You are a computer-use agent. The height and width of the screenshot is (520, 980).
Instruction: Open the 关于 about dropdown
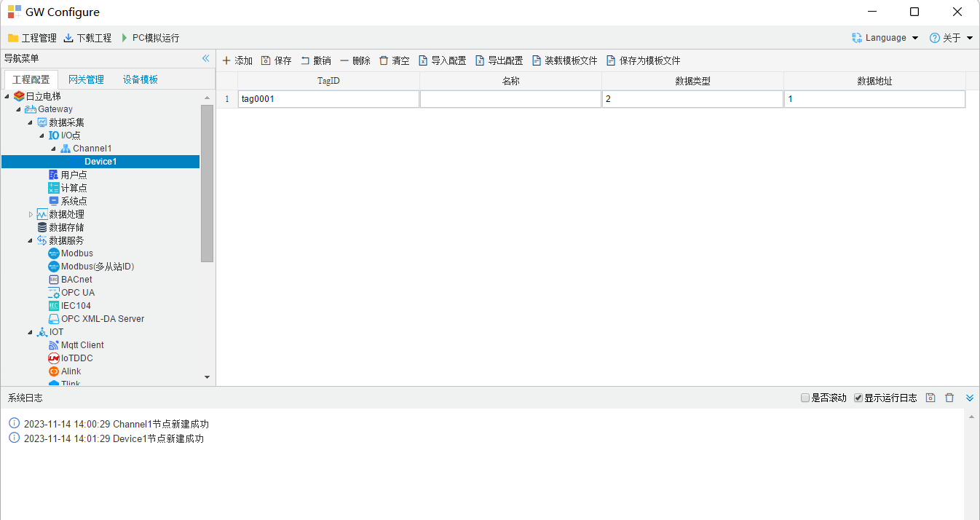952,38
